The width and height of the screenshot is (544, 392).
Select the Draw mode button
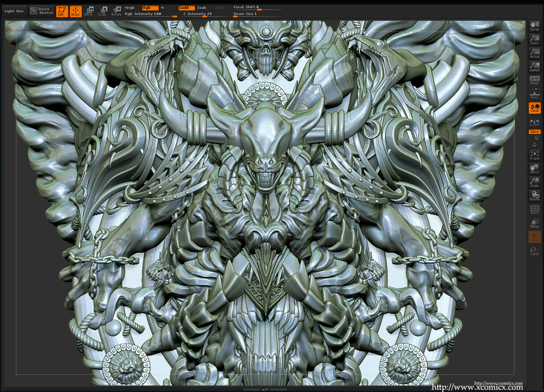[75, 11]
